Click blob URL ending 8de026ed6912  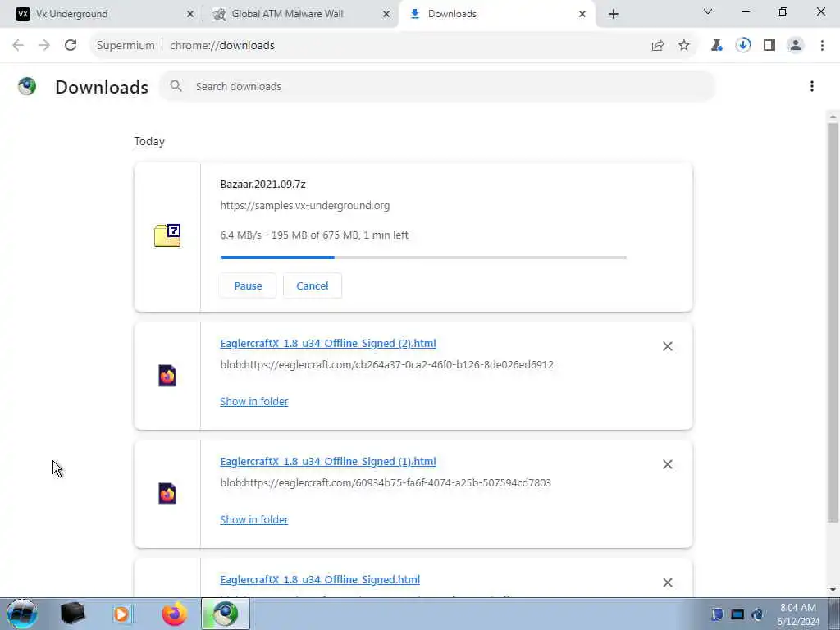387,365
